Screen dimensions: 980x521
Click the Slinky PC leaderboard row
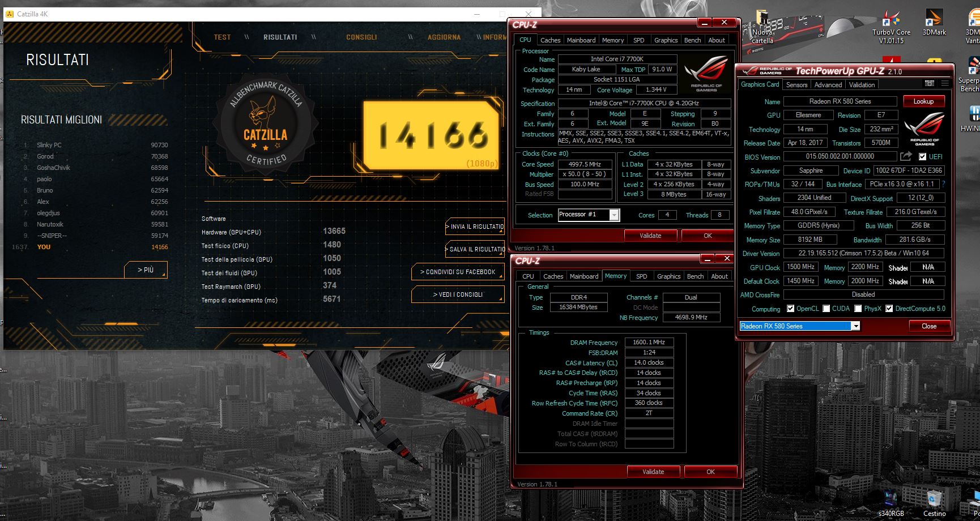click(x=95, y=145)
